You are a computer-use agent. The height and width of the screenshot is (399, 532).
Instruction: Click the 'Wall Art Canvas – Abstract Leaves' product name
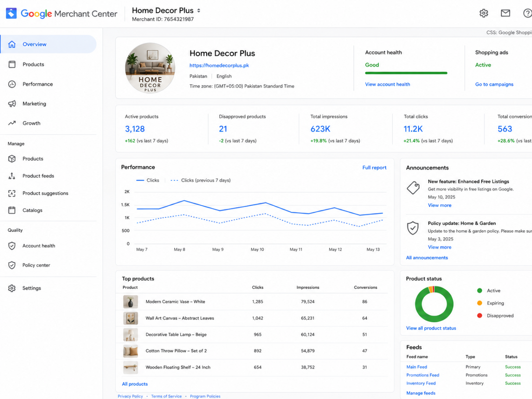point(180,318)
